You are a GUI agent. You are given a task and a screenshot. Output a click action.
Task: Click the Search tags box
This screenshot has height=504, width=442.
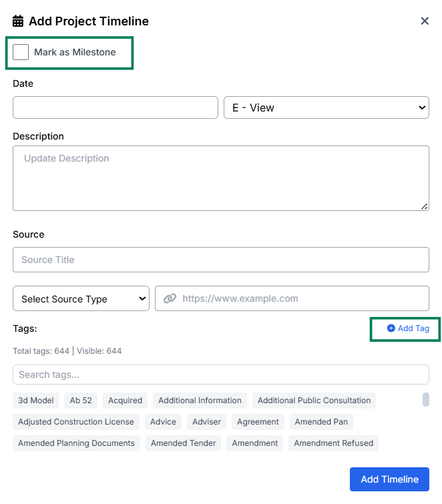point(220,374)
